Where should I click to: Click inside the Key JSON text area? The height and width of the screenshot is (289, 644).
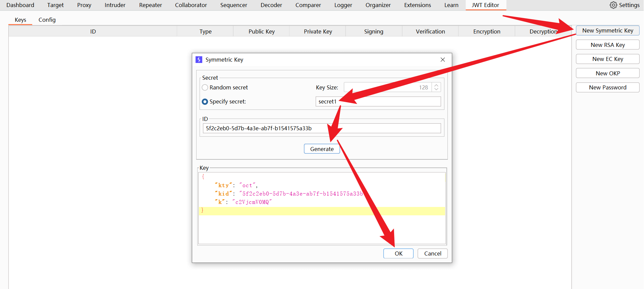click(321, 228)
